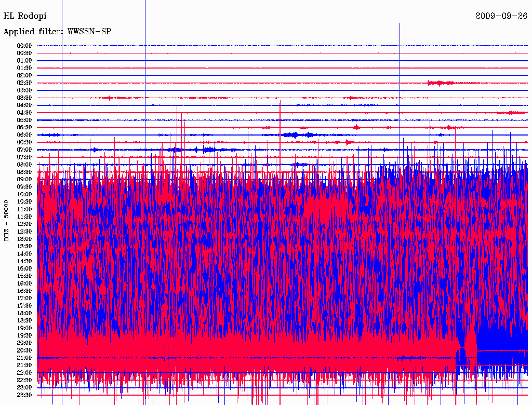Screen dimensions: 532x405
Task: Select the 21:00 time label
Action: tap(25, 358)
